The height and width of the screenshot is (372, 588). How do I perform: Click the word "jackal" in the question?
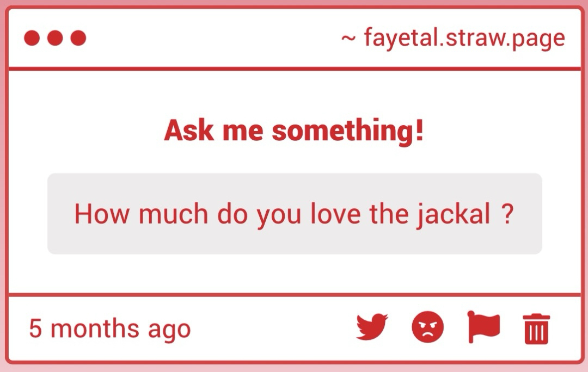(x=454, y=214)
